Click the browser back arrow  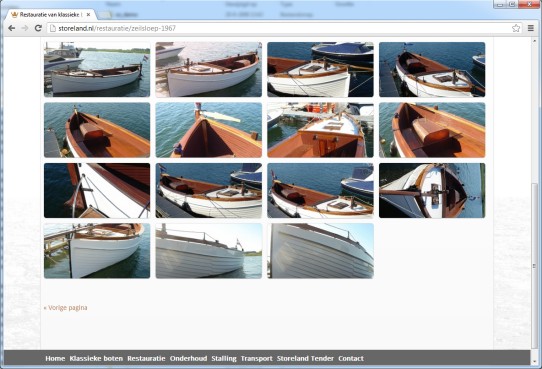coord(11,28)
